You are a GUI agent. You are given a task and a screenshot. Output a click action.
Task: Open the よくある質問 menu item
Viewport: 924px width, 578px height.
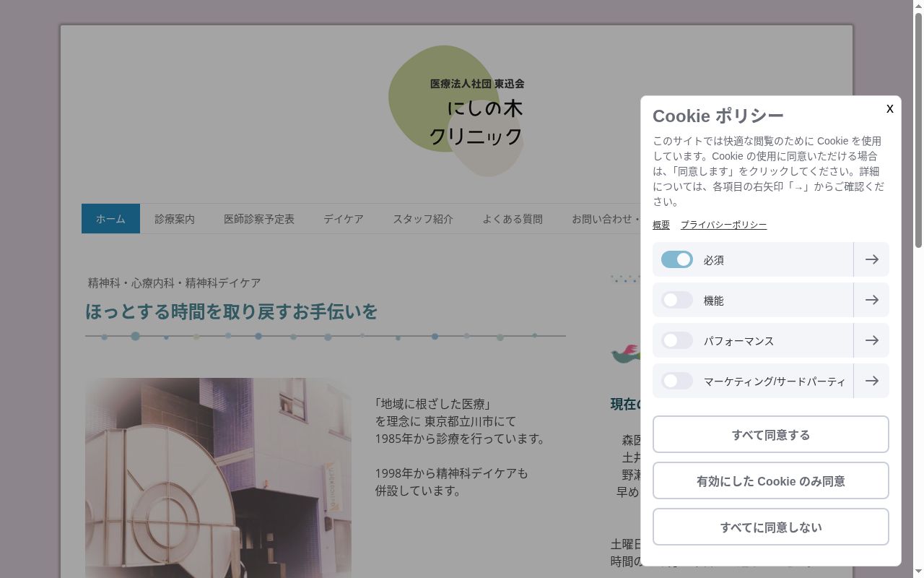coord(513,219)
